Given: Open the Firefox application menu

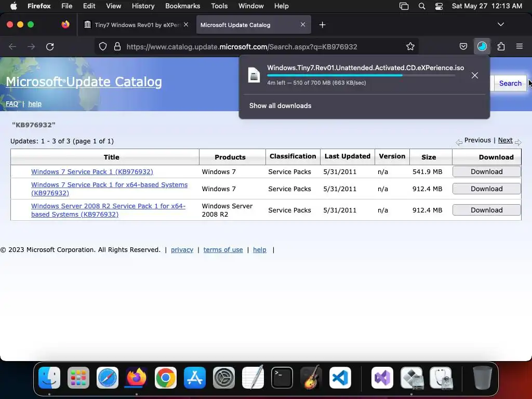Looking at the screenshot, I should [x=39, y=6].
